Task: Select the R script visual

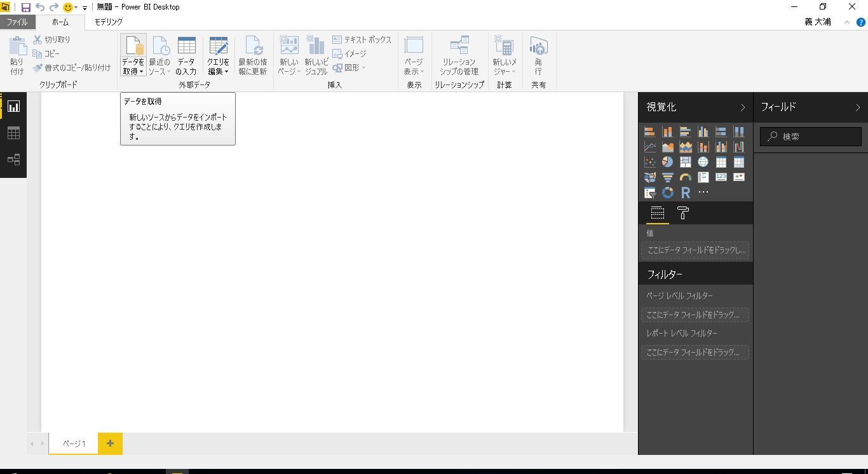Action: click(x=685, y=193)
